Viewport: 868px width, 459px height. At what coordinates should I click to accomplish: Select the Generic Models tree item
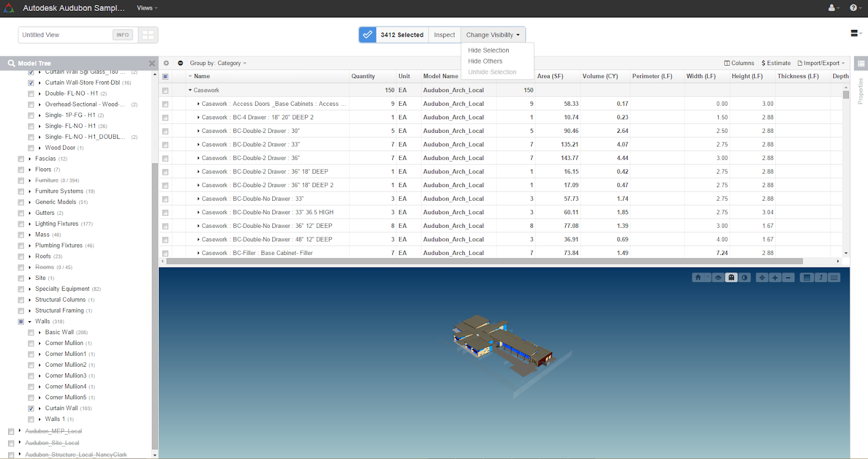point(55,202)
